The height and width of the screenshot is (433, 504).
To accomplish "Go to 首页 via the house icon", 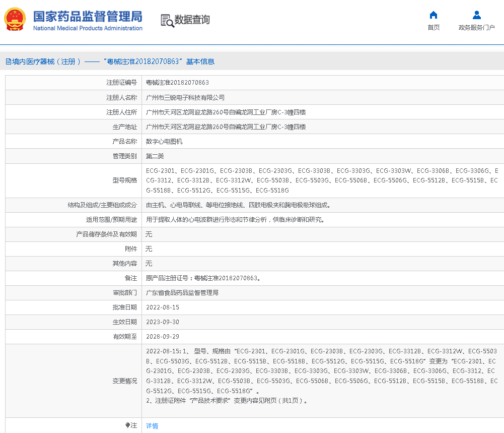I will pyautogui.click(x=433, y=15).
